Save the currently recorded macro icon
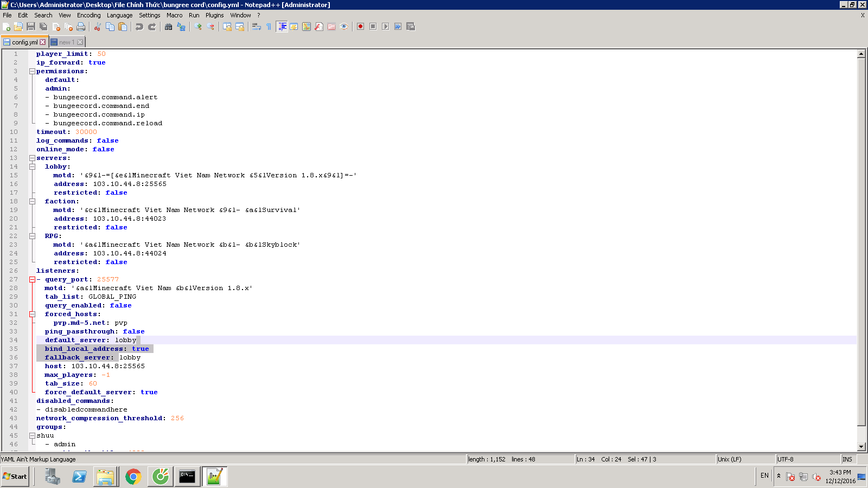Viewport: 868px width, 488px height. point(410,27)
